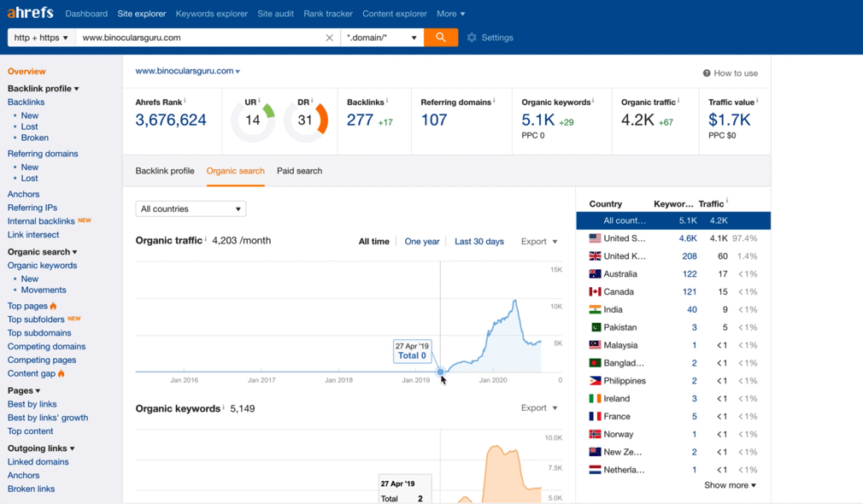Click the United States flag row
This screenshot has width=863, height=504.
tap(595, 238)
